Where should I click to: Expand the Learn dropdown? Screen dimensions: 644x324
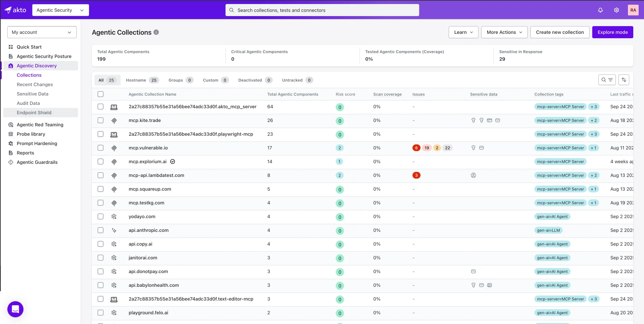tap(463, 32)
